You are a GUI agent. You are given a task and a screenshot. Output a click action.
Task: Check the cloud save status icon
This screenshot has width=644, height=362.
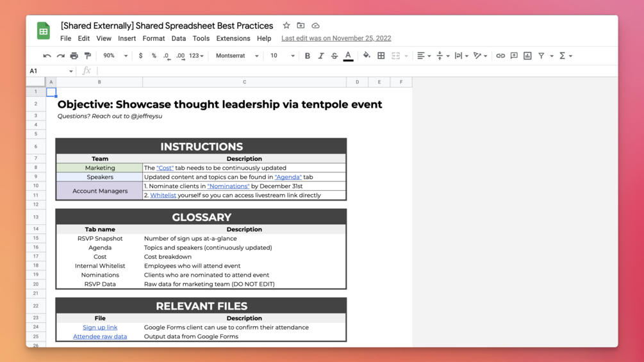tap(315, 26)
